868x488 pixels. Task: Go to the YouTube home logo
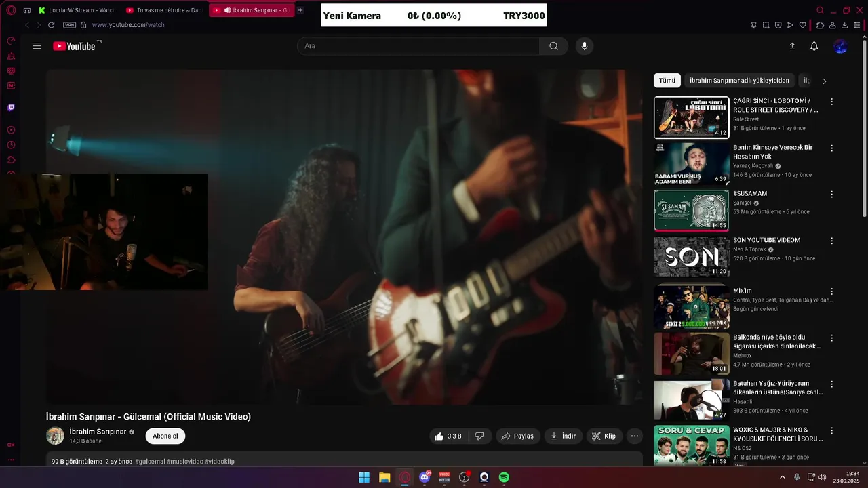pyautogui.click(x=75, y=46)
